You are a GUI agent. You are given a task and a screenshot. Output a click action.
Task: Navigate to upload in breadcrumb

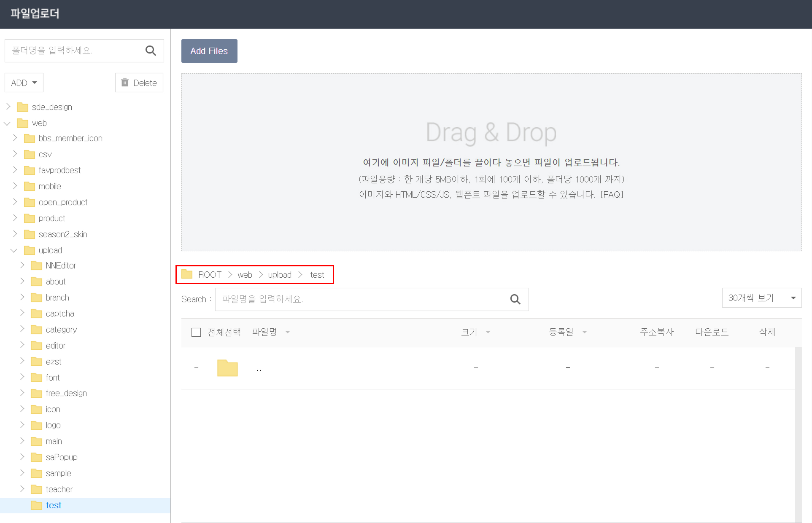280,275
